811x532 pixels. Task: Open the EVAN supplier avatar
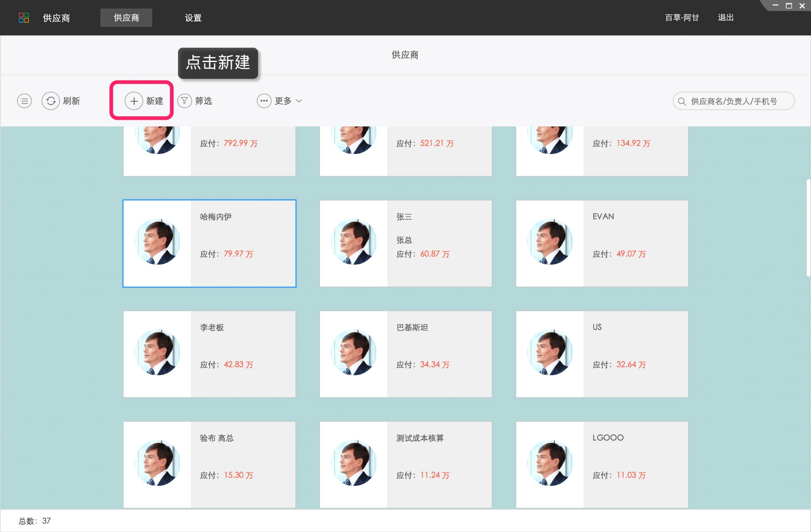pyautogui.click(x=550, y=242)
